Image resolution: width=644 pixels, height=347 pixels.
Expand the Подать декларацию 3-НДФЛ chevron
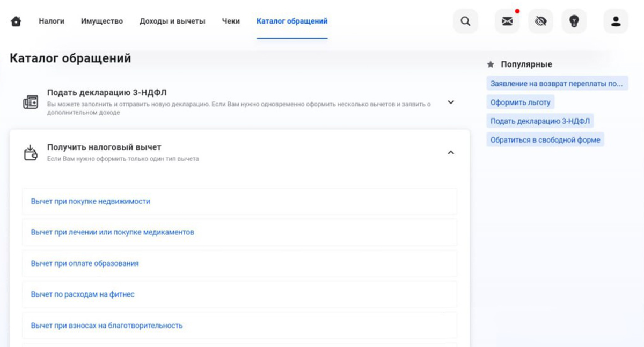coord(451,102)
